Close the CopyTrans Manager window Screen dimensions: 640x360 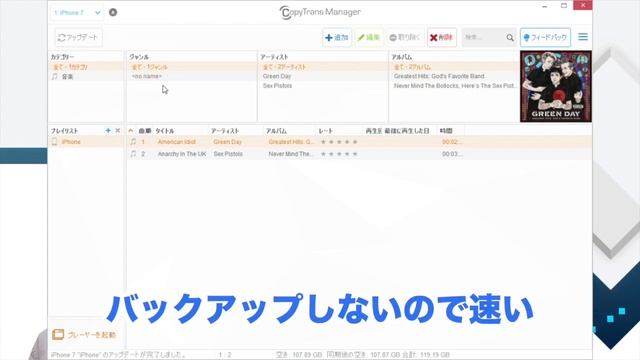click(x=583, y=5)
